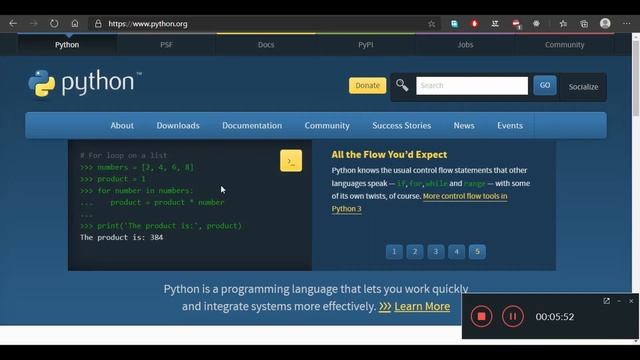
Task: Show slide 4 of the code carousel
Action: coord(456,252)
